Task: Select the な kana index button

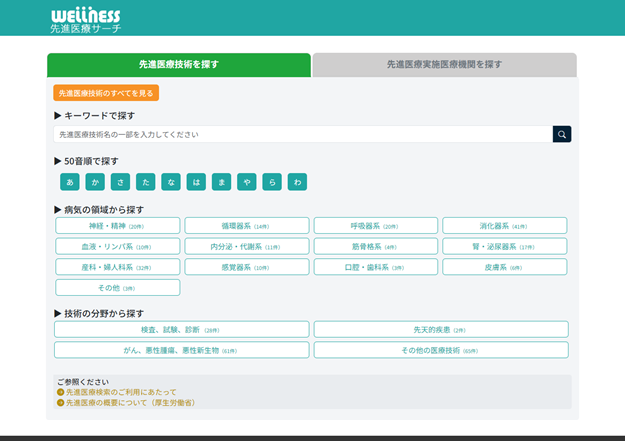Action: coord(171,182)
